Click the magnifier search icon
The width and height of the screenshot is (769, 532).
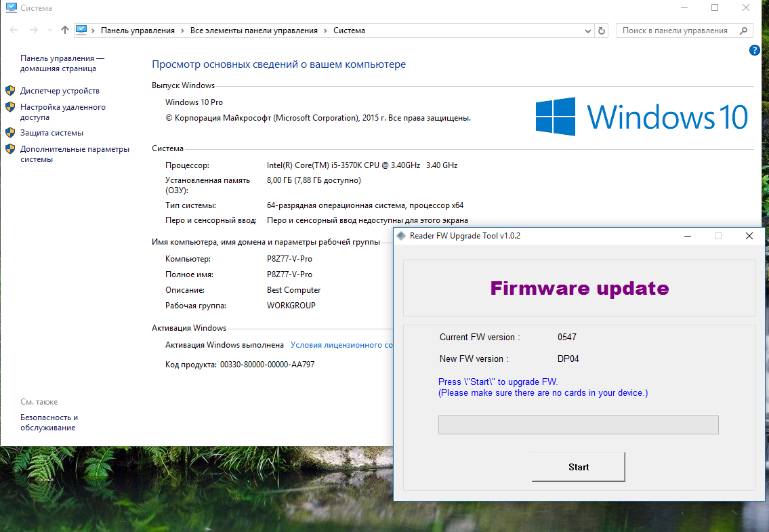(743, 30)
